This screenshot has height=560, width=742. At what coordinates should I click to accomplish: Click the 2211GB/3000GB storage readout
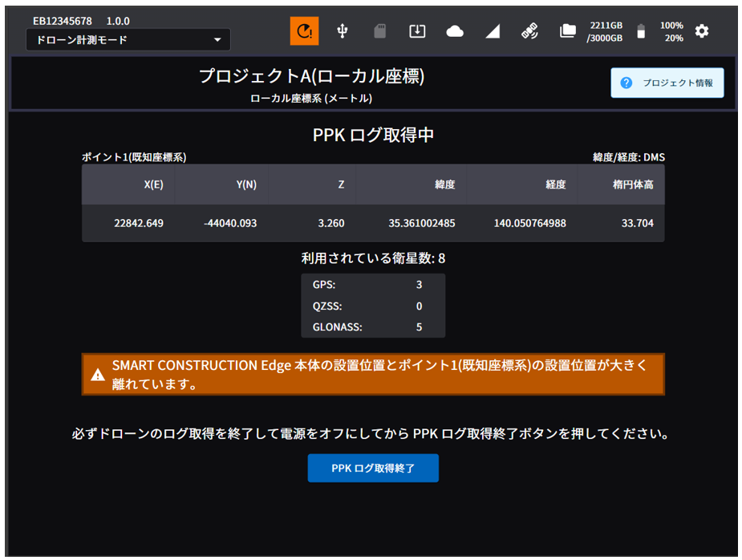click(606, 31)
